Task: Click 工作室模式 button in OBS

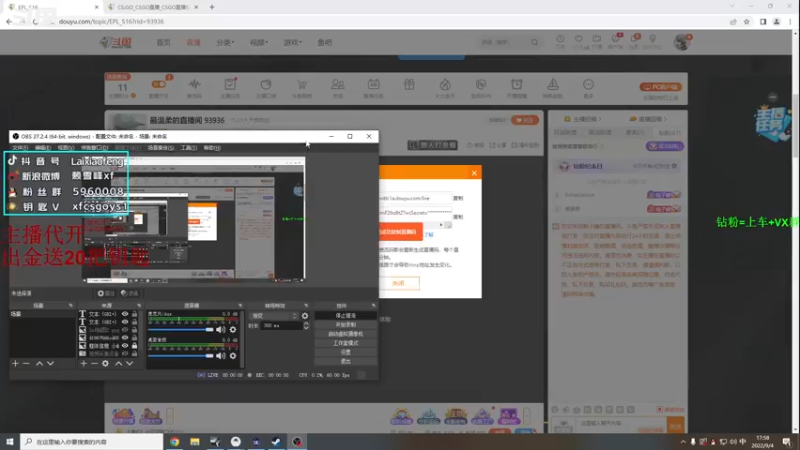Action: (345, 343)
